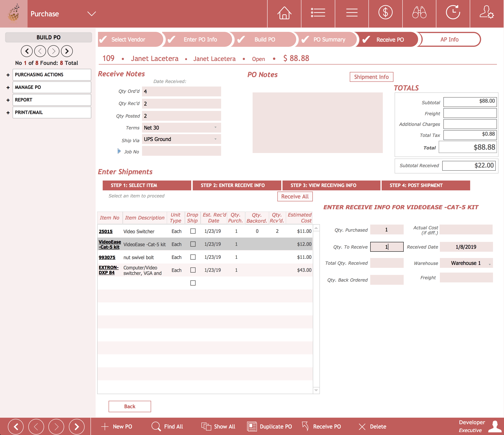Click the Developer Executive user avatar
This screenshot has height=435, width=504.
point(495,427)
